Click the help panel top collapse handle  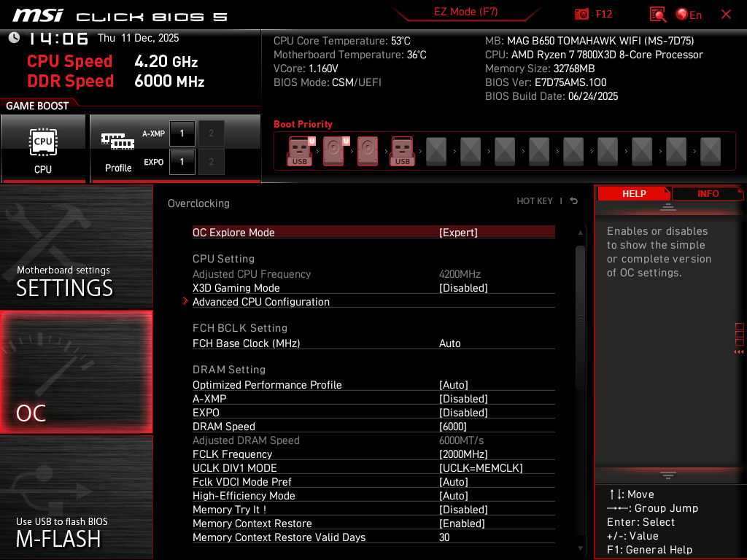pos(668,206)
